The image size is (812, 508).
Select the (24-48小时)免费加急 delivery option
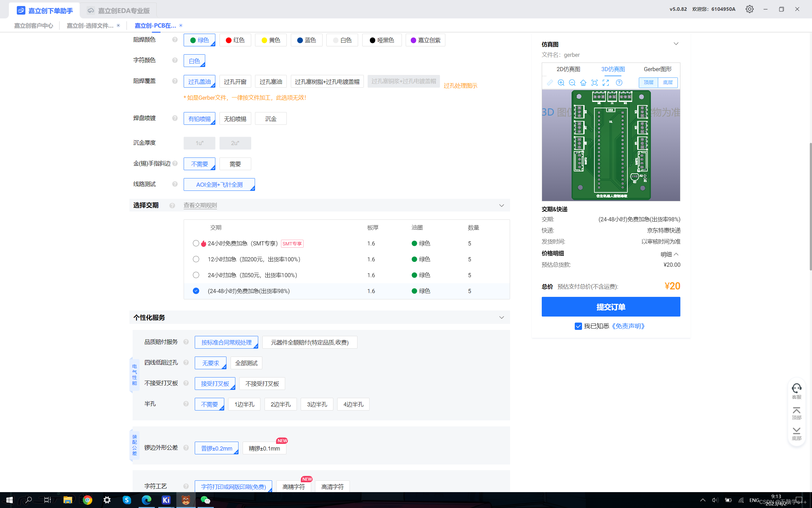click(196, 291)
